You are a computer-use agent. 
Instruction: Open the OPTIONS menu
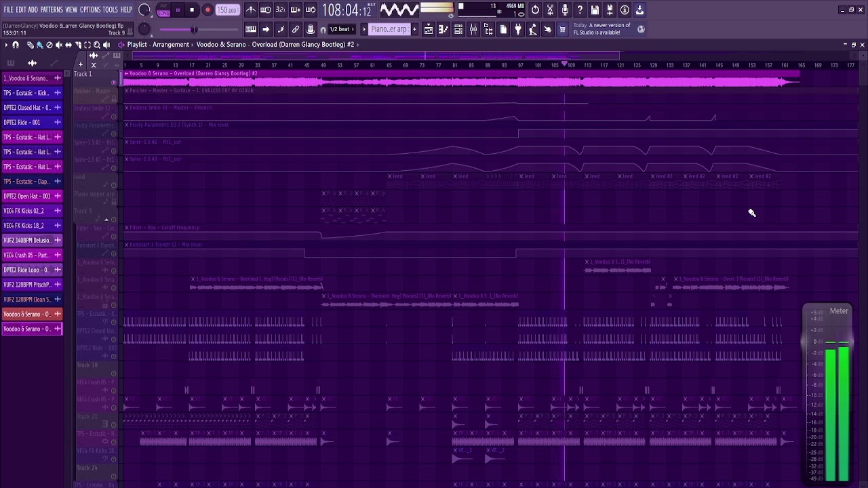coord(90,9)
